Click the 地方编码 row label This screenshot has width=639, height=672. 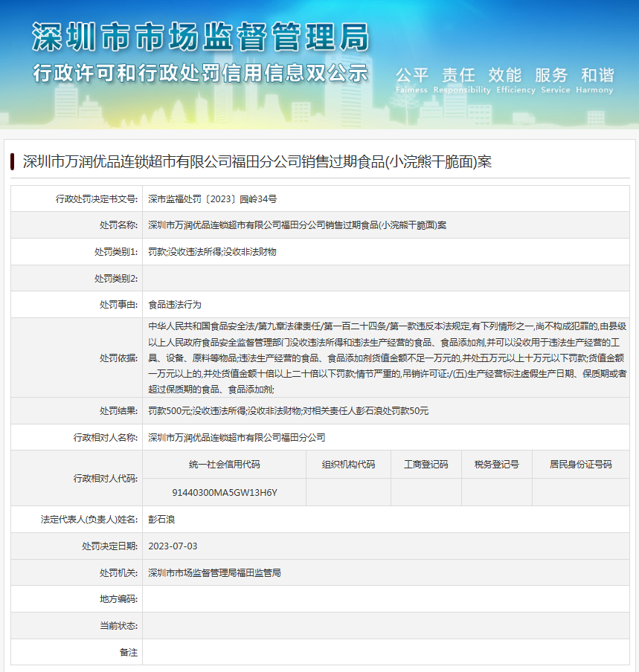pos(119,599)
